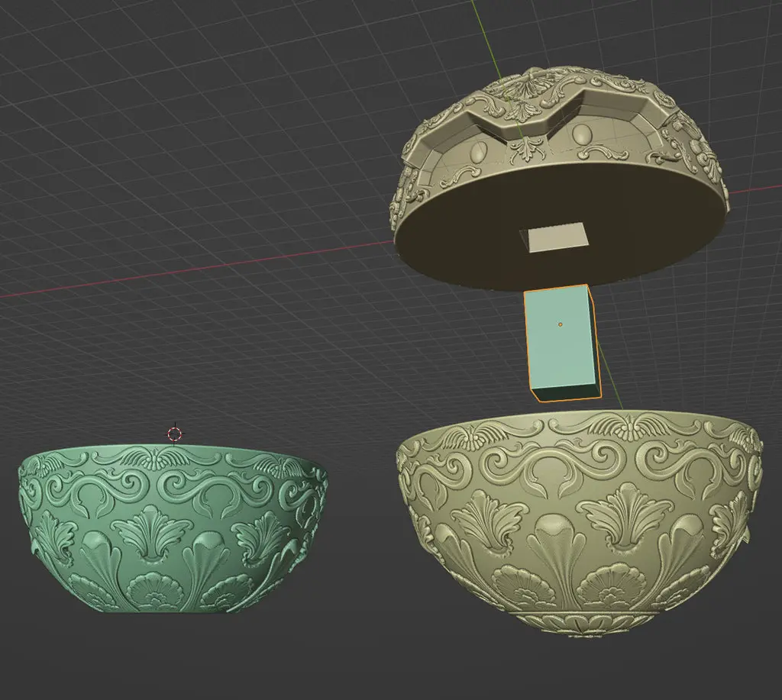Select the green bowl object on the left
The width and height of the screenshot is (782, 700).
click(172, 528)
